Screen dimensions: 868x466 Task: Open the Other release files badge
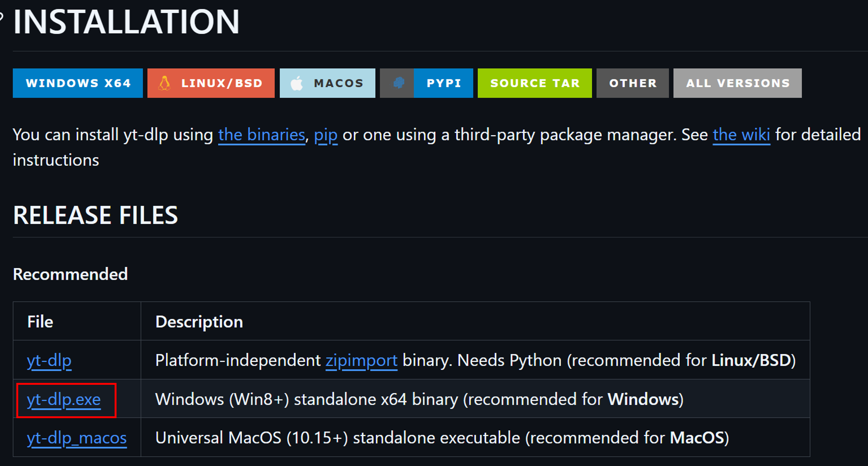pyautogui.click(x=633, y=83)
